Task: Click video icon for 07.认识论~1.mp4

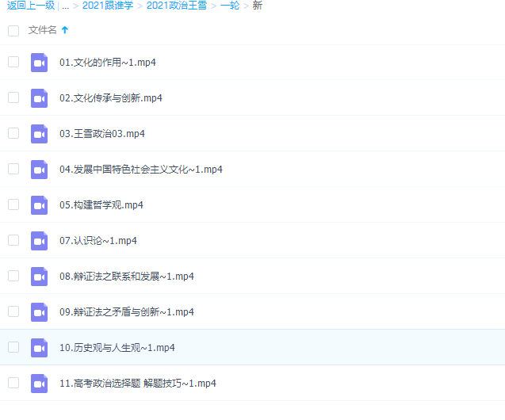Action: (39, 241)
